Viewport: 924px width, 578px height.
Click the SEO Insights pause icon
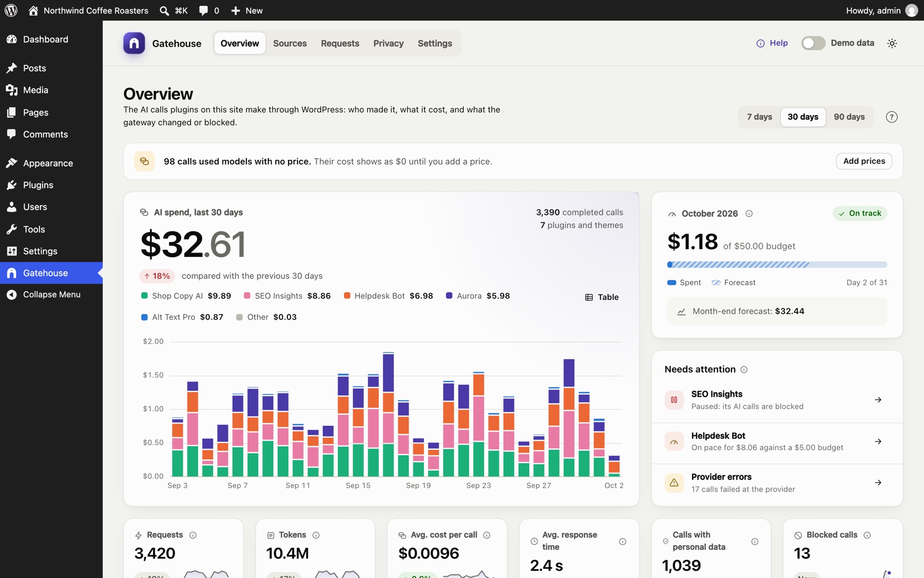(x=674, y=400)
